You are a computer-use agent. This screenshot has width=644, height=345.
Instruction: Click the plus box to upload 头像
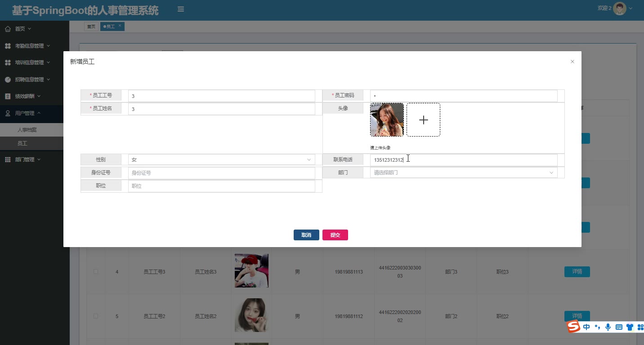tap(423, 119)
